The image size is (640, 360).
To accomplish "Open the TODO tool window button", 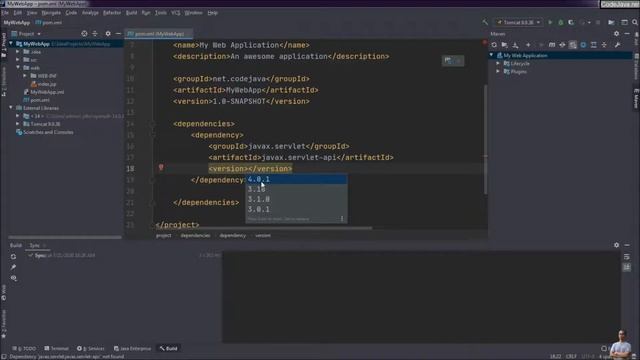I will point(24,349).
